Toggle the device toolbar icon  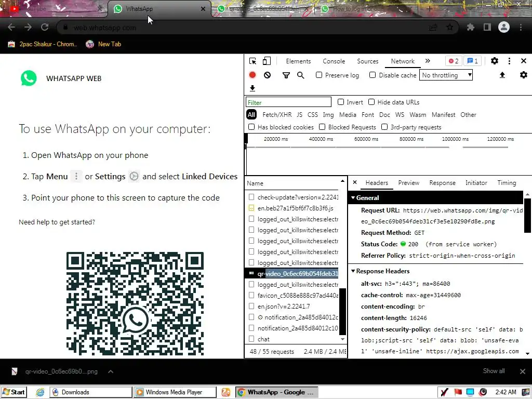click(267, 61)
